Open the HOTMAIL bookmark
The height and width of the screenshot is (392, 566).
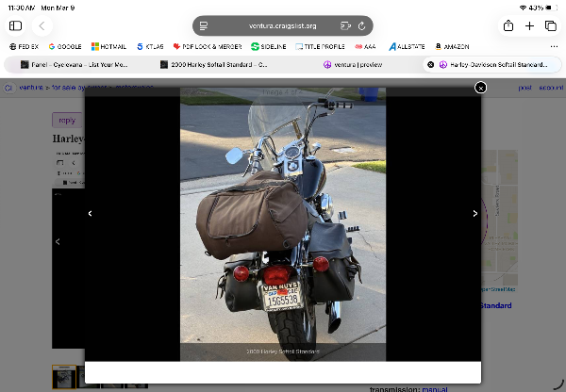click(108, 46)
